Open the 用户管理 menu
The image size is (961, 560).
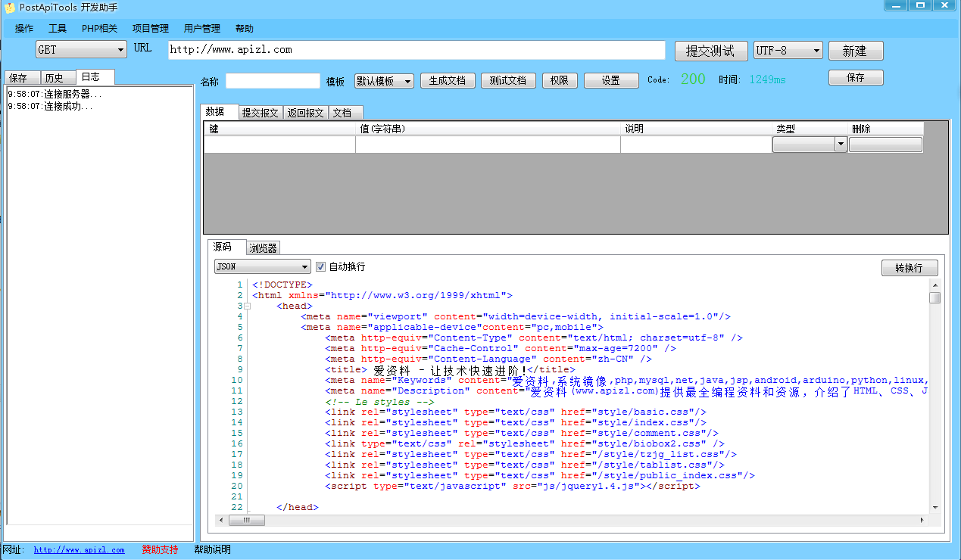[202, 29]
